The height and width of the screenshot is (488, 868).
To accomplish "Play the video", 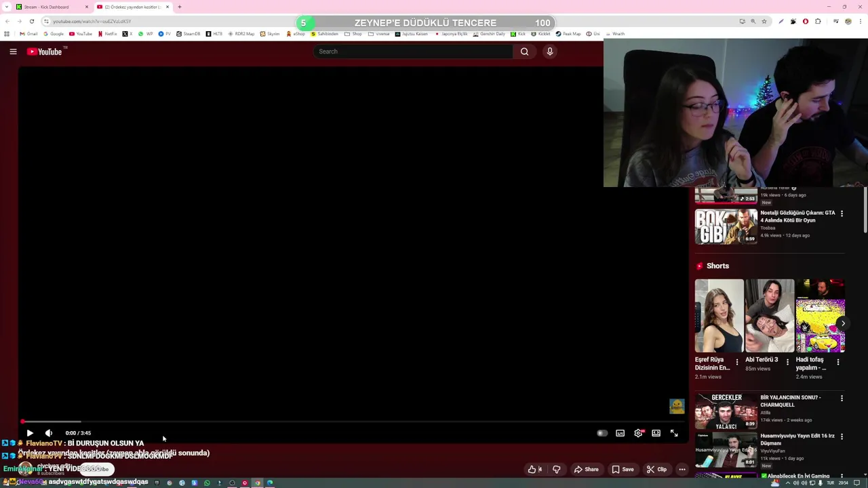I will click(30, 433).
